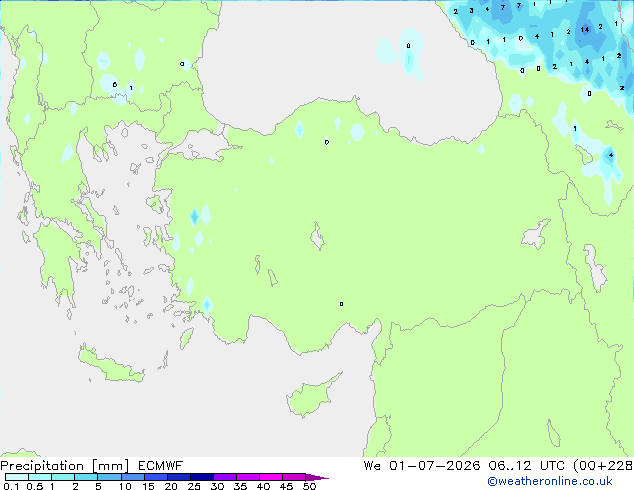Click the 0.1–0.5 mm legend color swatch
The image size is (634, 490).
(x=17, y=477)
